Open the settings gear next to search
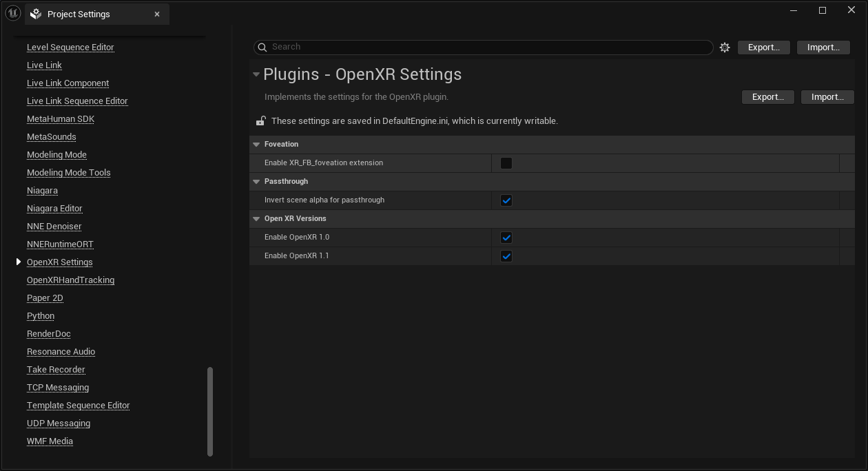 725,48
